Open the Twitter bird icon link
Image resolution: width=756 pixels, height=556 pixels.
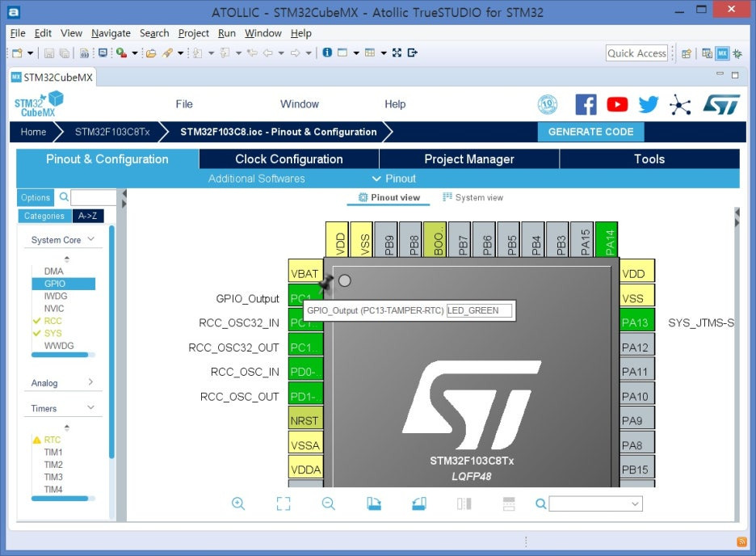click(649, 104)
